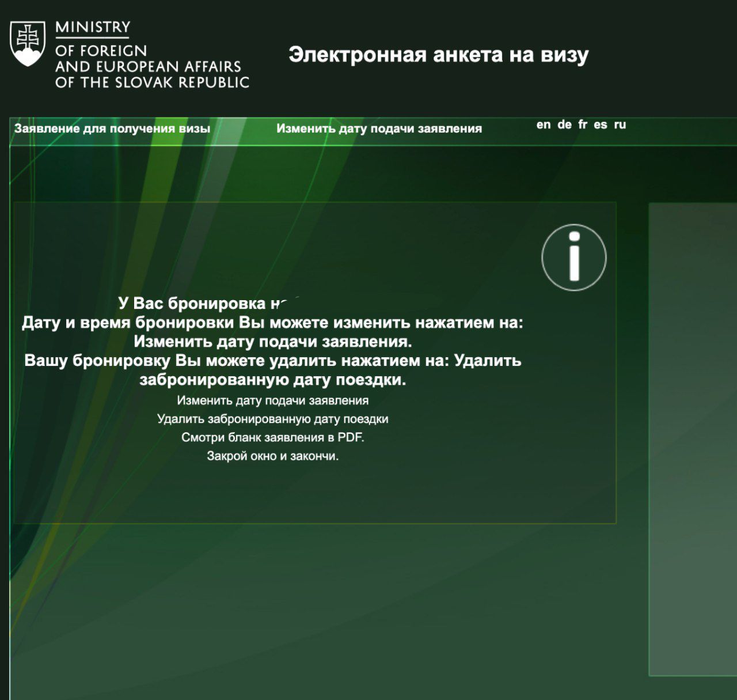737x700 pixels.
Task: Switch language to English (en)
Action: (x=543, y=124)
